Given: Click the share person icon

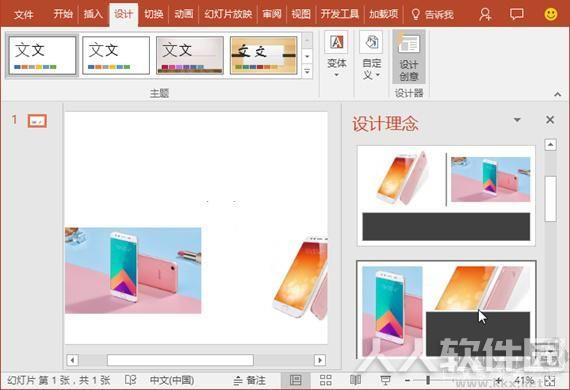Looking at the screenshot, I should click(x=485, y=14).
